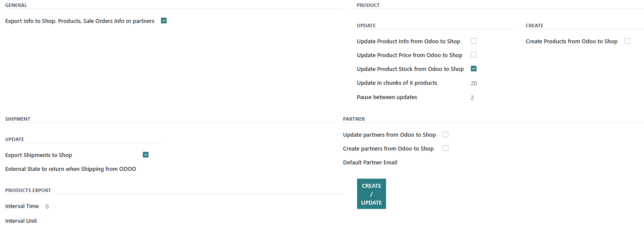Click the Interval Time value 0
This screenshot has height=231, width=644.
click(47, 207)
